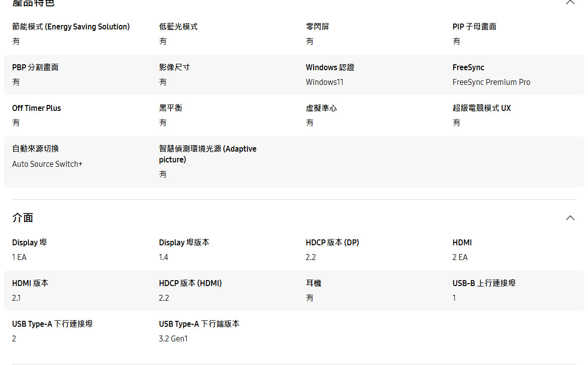588x365 pixels.
Task: Click the PBP 分割畫面 entry
Action: 34,67
